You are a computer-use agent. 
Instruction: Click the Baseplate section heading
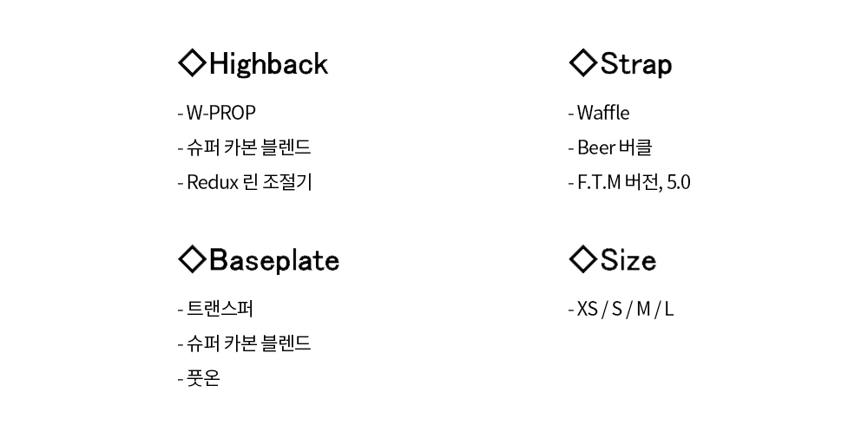(x=274, y=259)
